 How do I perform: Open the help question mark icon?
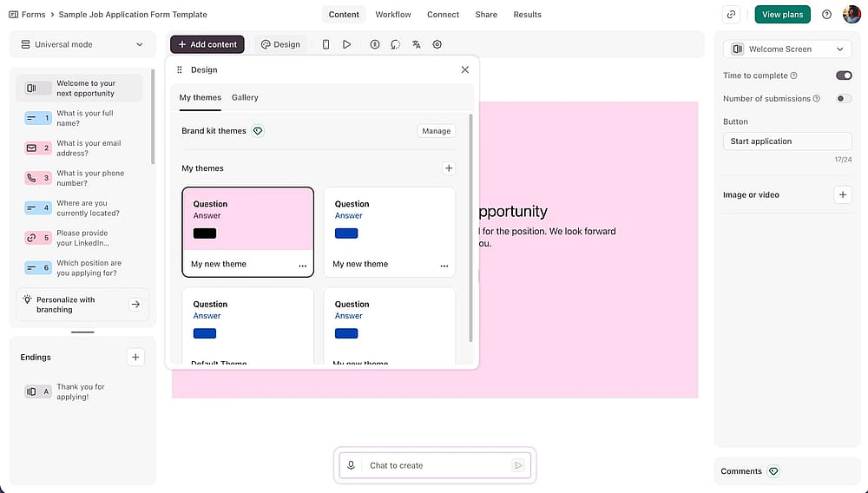[826, 15]
